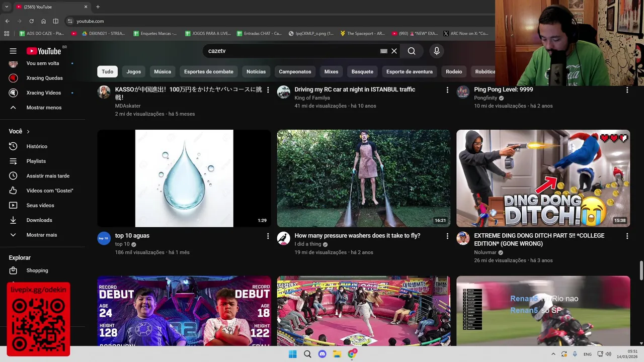Open Vou sem volta subscription channel
The height and width of the screenshot is (362, 644).
[43, 63]
